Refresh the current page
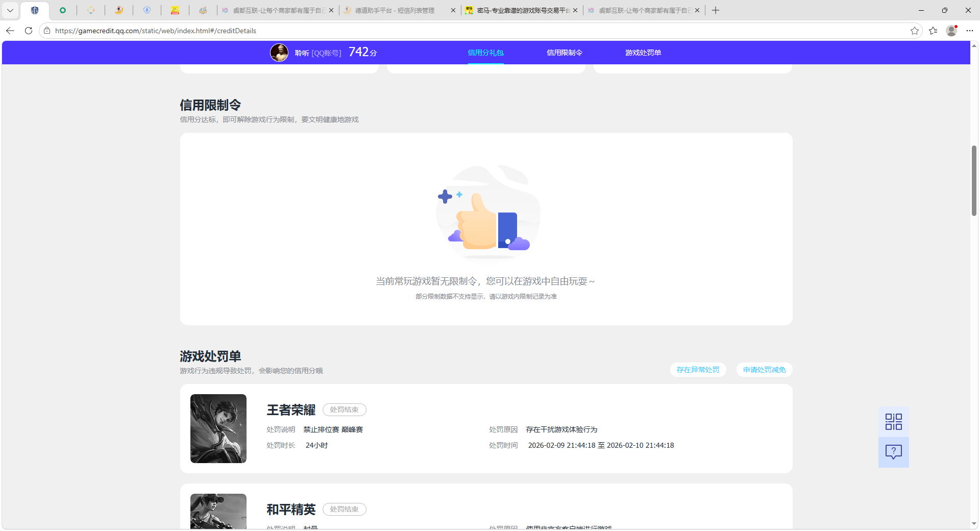980x531 pixels. pos(29,31)
